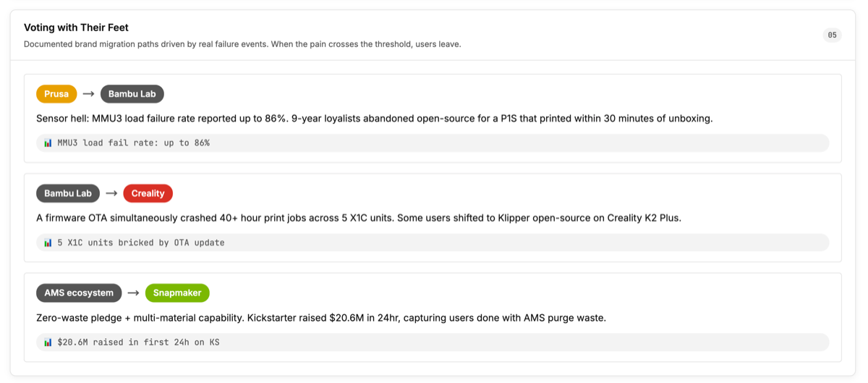Click the firmware OTA crash description text

[358, 217]
